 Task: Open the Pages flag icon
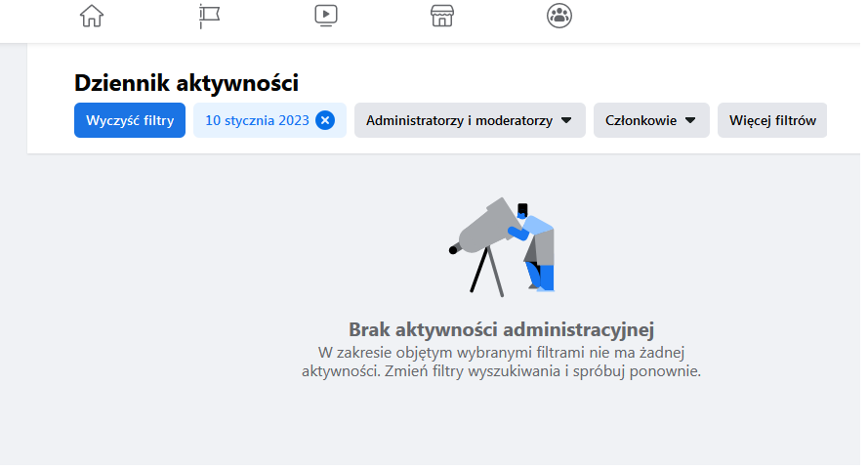coord(209,16)
